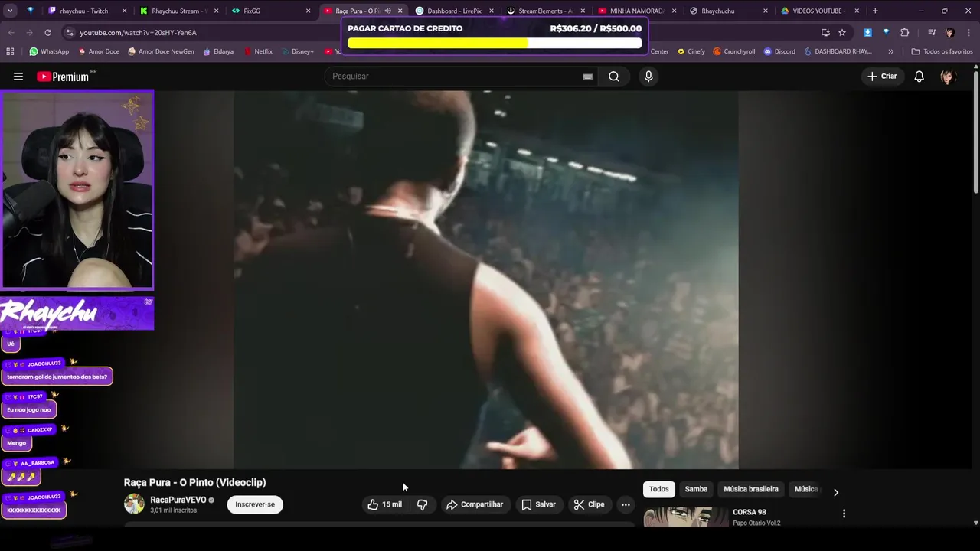
Task: Switch to Rhaychuchu tab
Action: [x=727, y=11]
